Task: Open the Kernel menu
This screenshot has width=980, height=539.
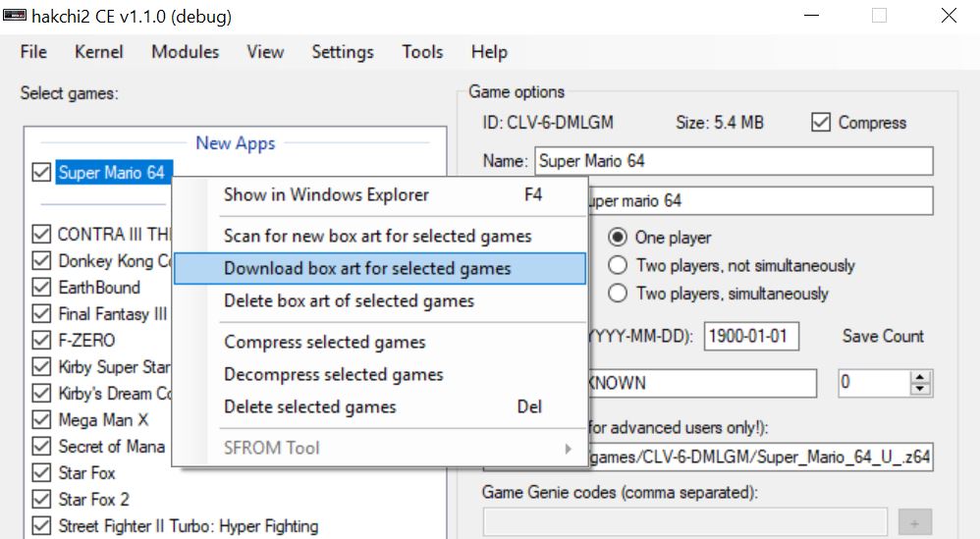Action: tap(99, 52)
